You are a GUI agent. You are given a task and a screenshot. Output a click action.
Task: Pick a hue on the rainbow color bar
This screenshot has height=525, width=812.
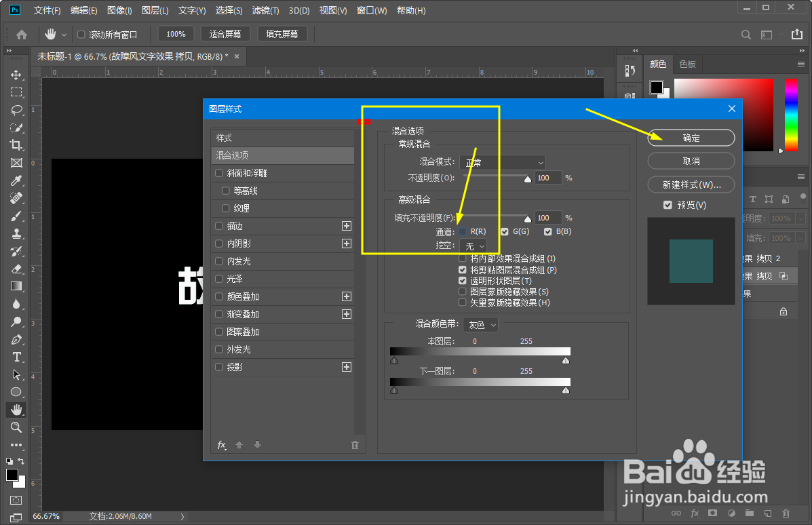(x=791, y=115)
